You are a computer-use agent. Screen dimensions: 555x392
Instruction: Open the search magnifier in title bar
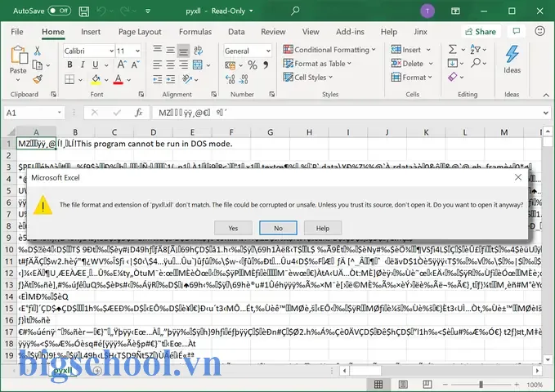pyautogui.click(x=295, y=11)
